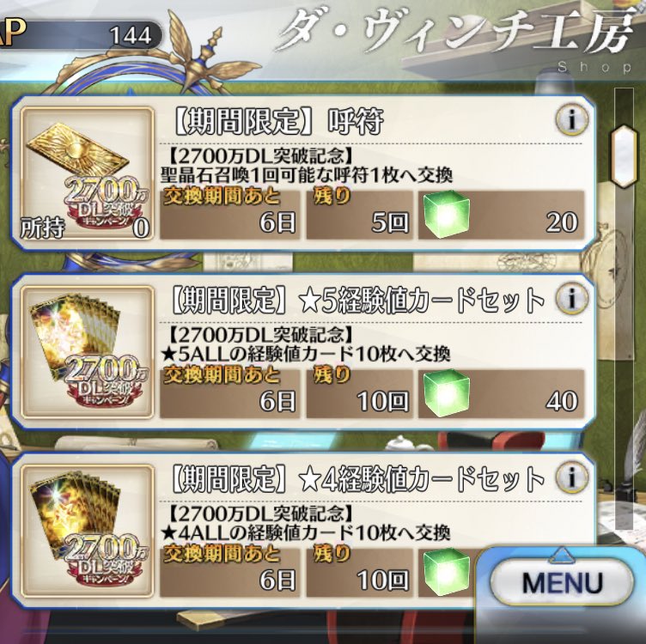Image resolution: width=646 pixels, height=644 pixels.
Task: Expand the menu using the arrow above MENU
Action: pos(562,555)
